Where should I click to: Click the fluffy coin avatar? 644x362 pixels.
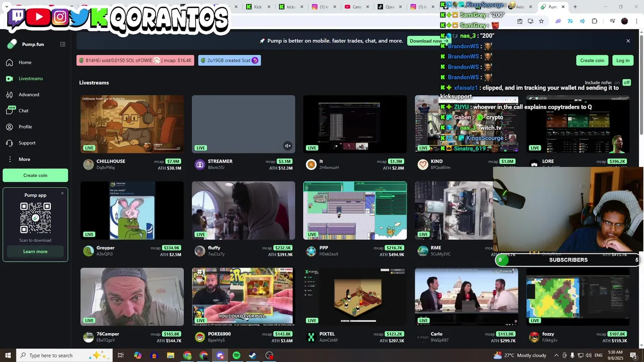pyautogui.click(x=200, y=251)
